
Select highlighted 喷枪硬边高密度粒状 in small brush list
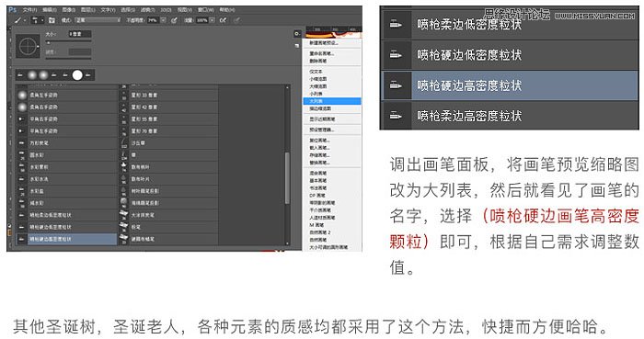[x=66, y=239]
